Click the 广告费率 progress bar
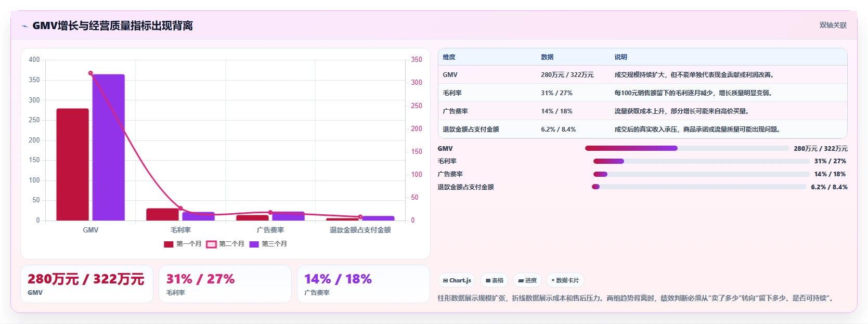This screenshot has height=324, width=868. (702, 174)
